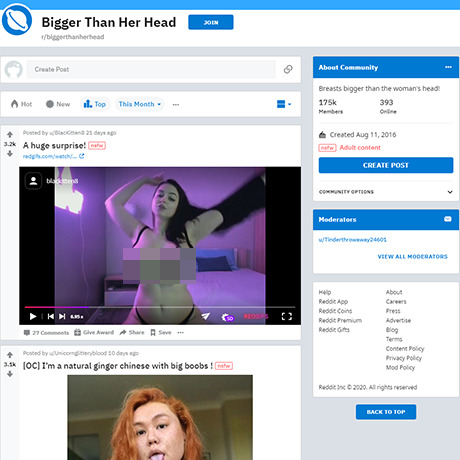Sort posts by New
Image resolution: width=460 pixels, height=460 pixels.
[x=58, y=104]
